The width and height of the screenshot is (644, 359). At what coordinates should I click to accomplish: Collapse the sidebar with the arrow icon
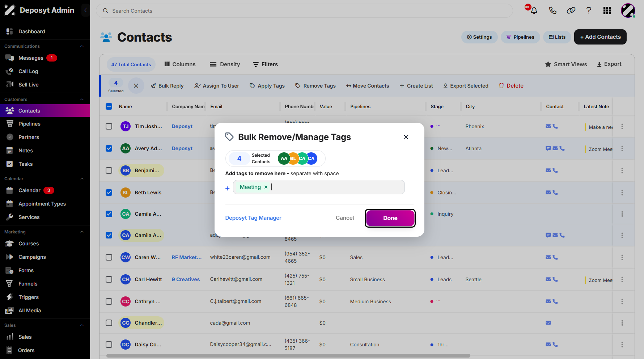coord(85,10)
